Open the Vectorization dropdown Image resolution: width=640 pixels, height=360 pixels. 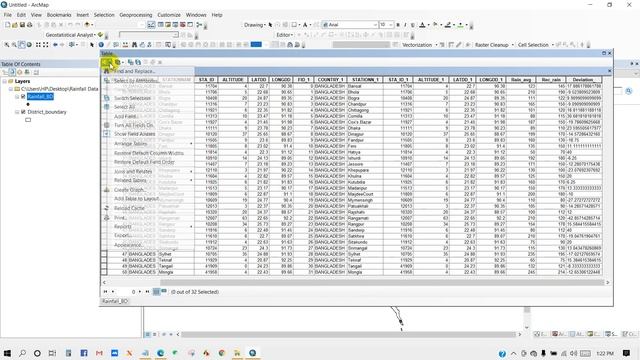[x=420, y=44]
